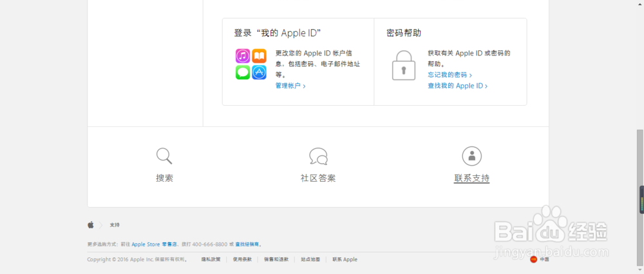
Task: Go to 支持 in the footer breadcrumb
Action: click(115, 225)
